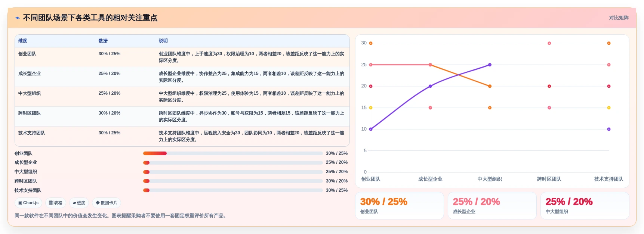
Task: Click the y-axis label 5 in the chart
Action: tap(365, 151)
